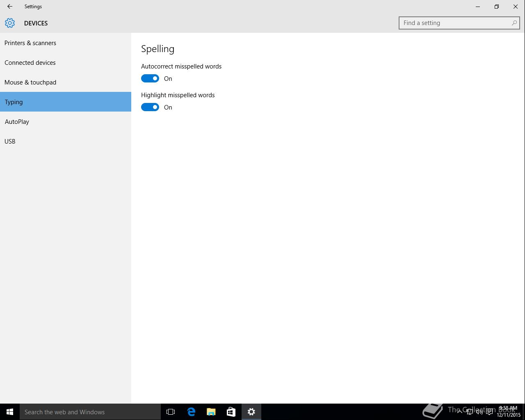Click the DEVICES gear icon

pyautogui.click(x=10, y=23)
